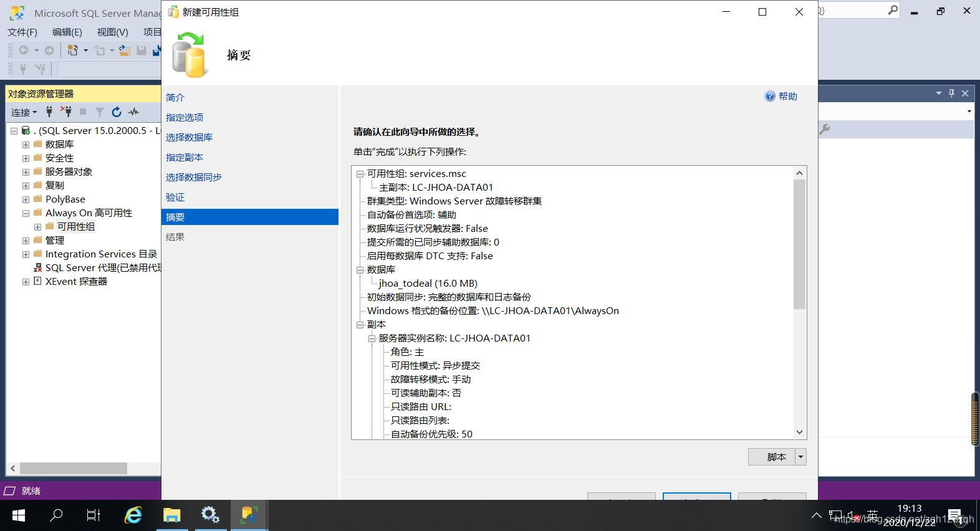Expand the 数据库 folder node
The image size is (980, 531).
(26, 144)
